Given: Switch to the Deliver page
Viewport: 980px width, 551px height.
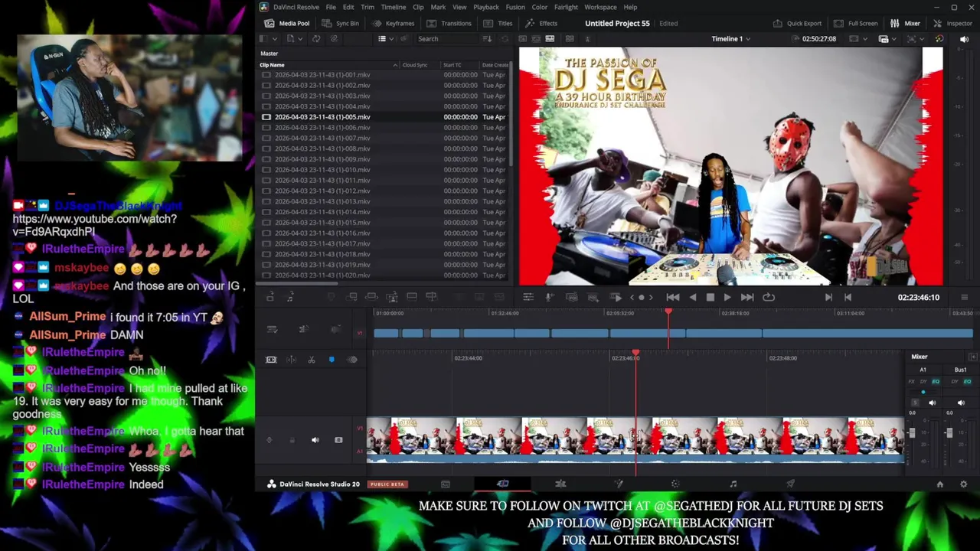Looking at the screenshot, I should (x=790, y=484).
